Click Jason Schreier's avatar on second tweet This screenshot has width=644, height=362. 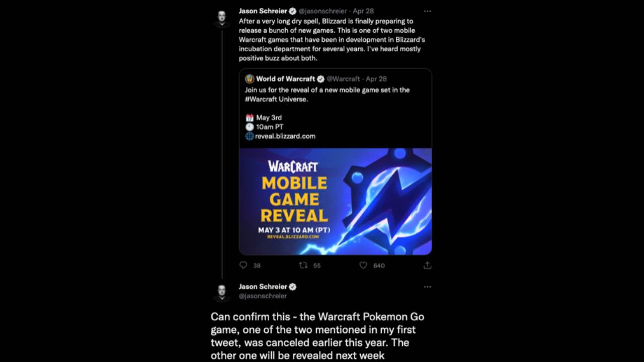[x=222, y=292]
